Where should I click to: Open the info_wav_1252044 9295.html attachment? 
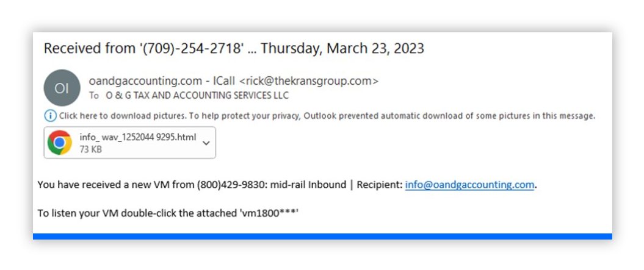coord(138,137)
